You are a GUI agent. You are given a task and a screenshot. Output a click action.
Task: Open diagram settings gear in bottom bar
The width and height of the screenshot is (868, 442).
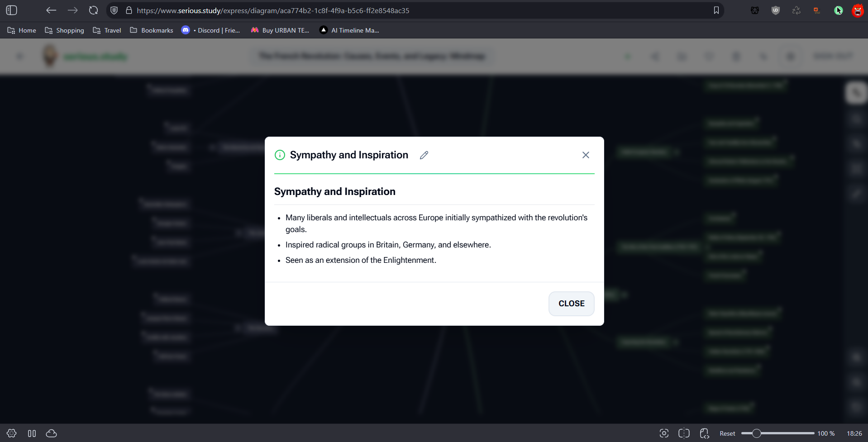[11, 433]
